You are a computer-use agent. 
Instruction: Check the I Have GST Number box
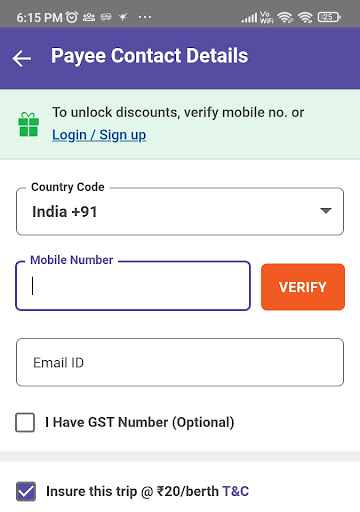tap(25, 422)
